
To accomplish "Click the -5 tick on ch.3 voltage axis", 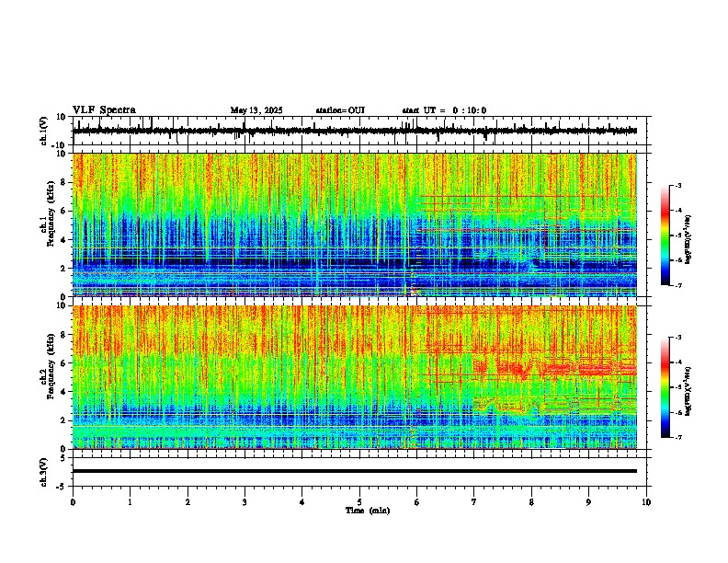I will pyautogui.click(x=62, y=487).
